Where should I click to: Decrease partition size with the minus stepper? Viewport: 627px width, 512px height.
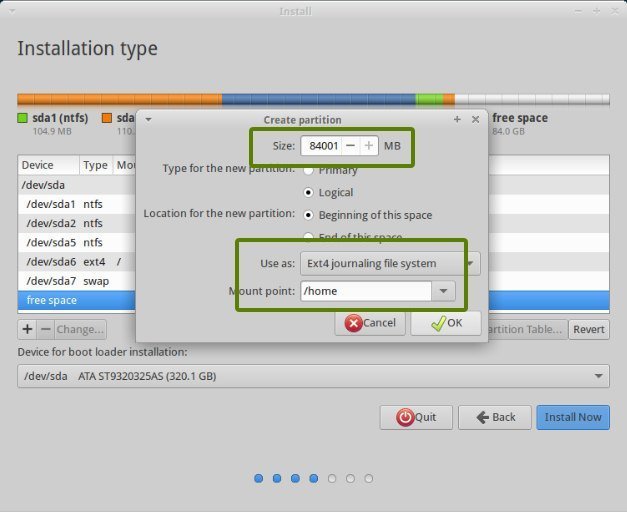click(350, 146)
